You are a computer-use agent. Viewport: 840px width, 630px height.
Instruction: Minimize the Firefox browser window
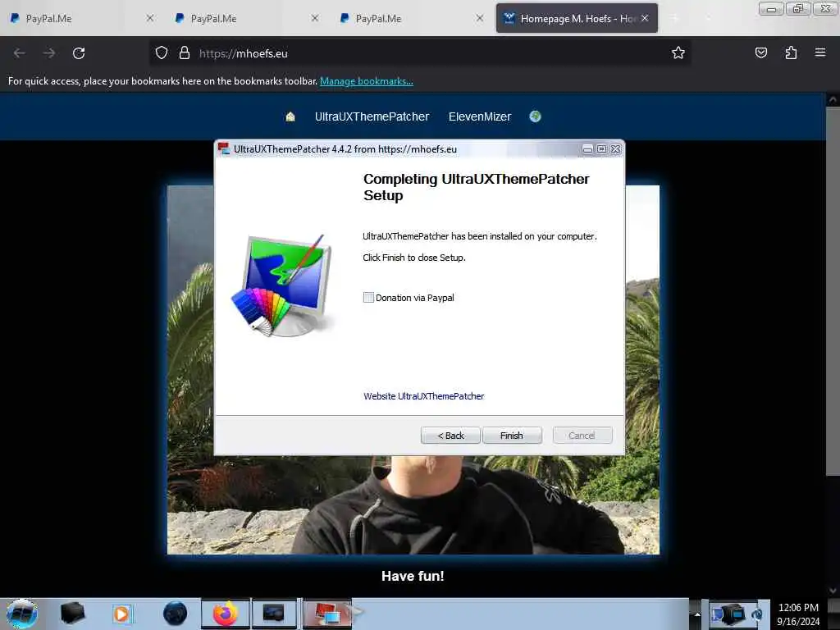771,9
